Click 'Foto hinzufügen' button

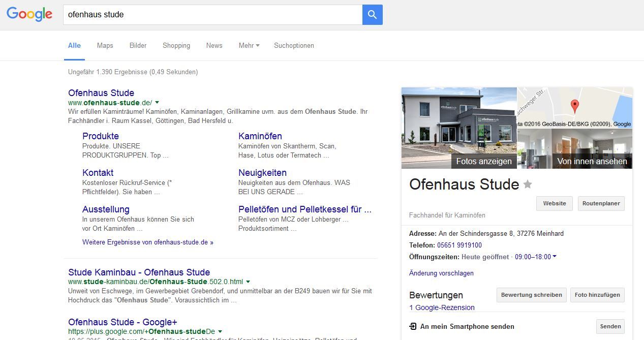click(597, 295)
